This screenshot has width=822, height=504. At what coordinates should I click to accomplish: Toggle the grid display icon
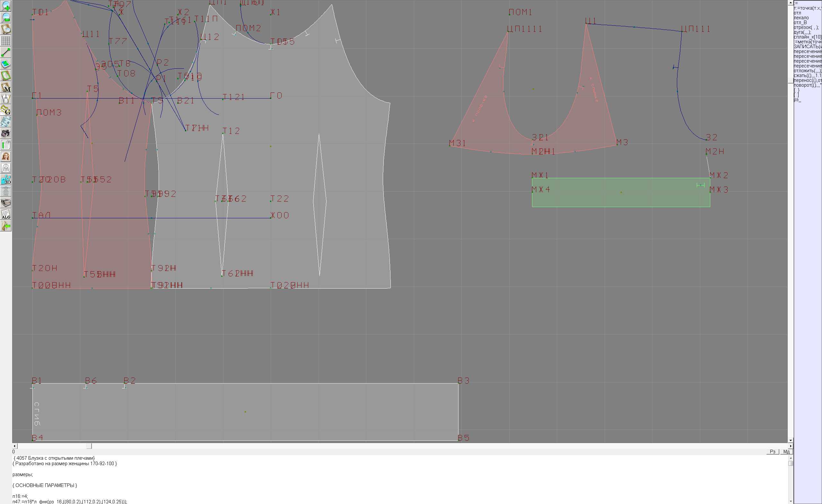click(6, 41)
